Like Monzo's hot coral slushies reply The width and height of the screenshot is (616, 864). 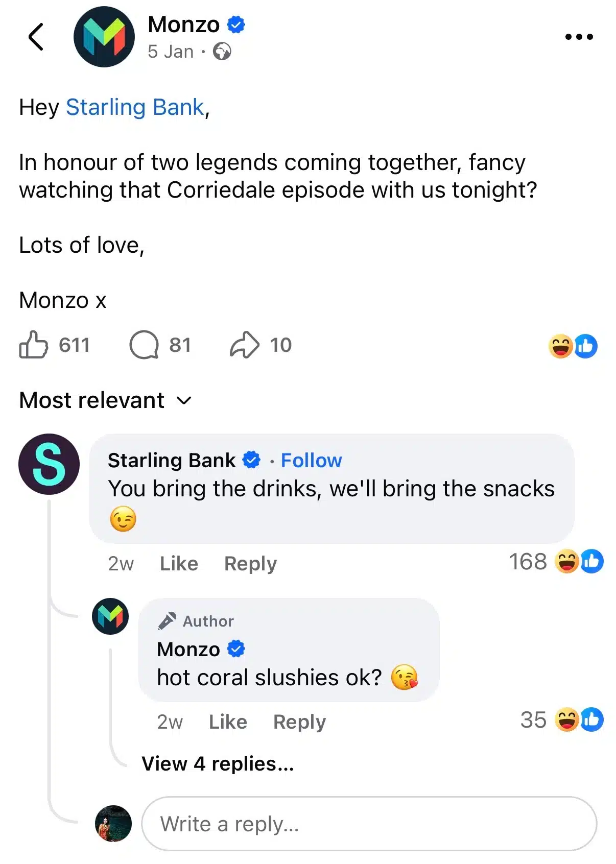(x=227, y=722)
